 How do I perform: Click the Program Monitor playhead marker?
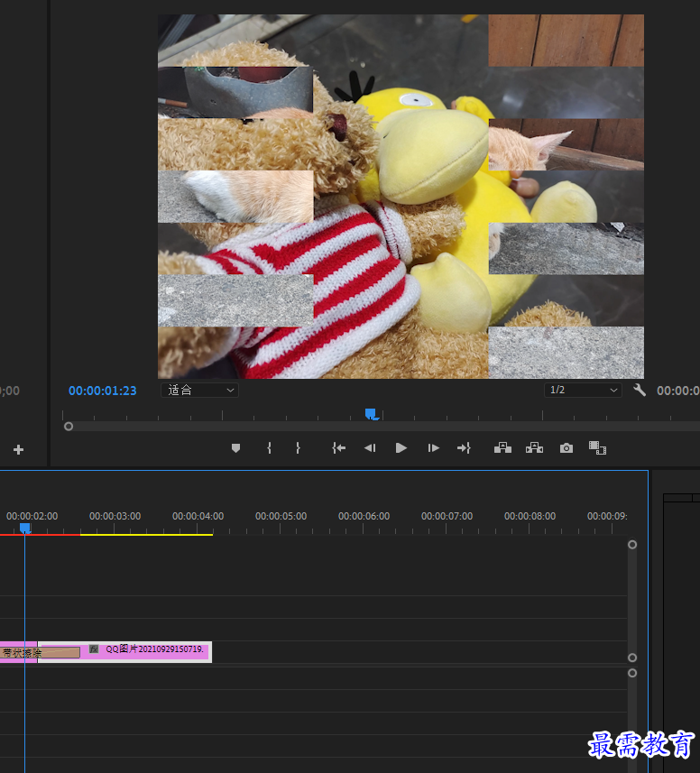click(371, 414)
